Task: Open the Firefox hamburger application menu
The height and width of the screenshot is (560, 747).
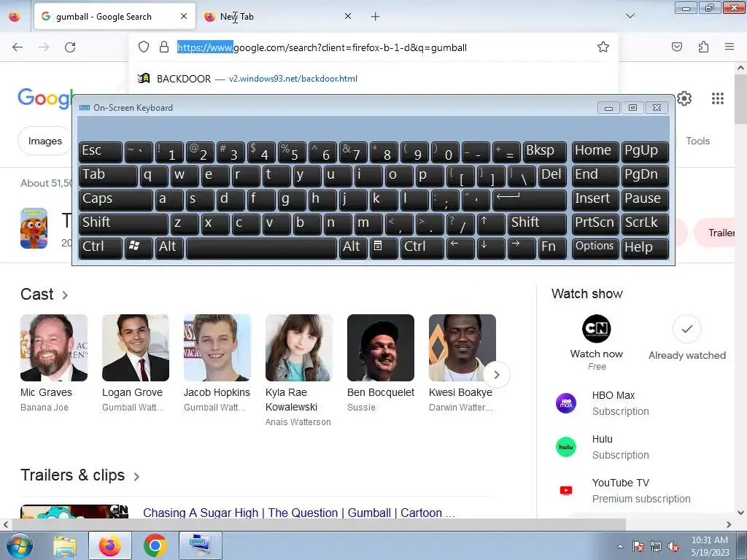Action: pos(729,47)
